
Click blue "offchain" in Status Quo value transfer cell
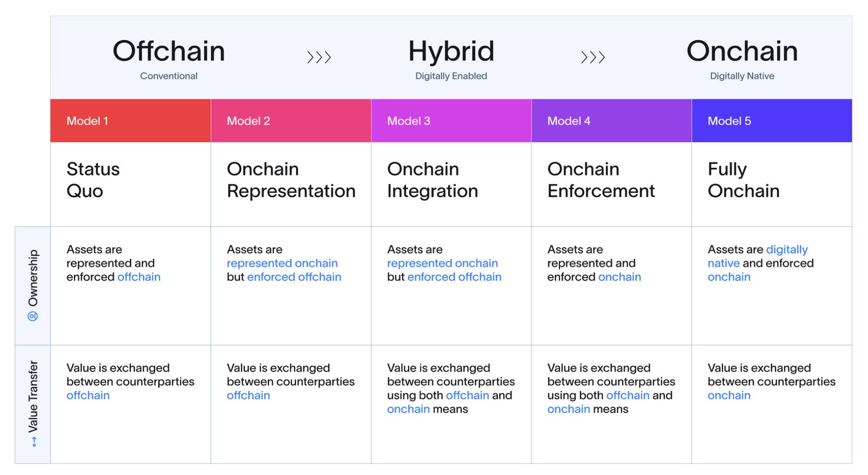[x=88, y=396]
